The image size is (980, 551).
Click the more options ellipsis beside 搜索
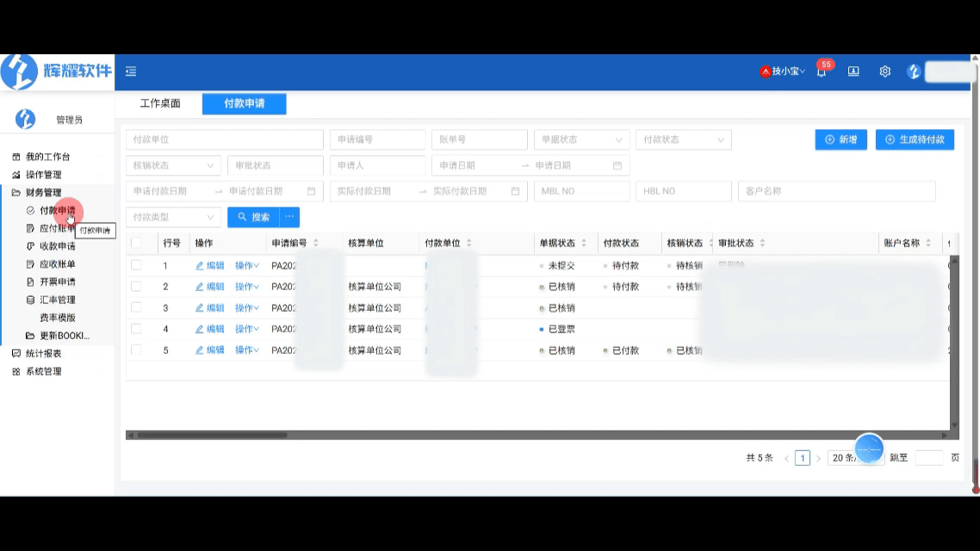289,217
